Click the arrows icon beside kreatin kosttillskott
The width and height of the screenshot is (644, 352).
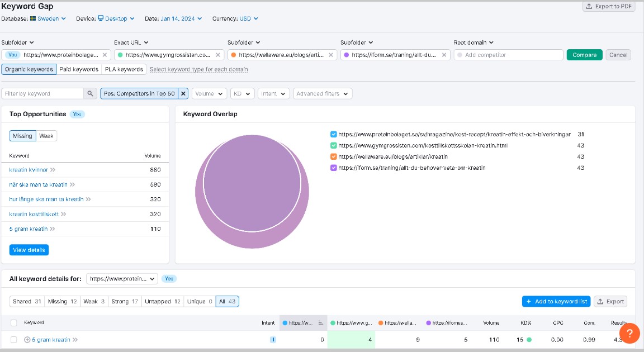63,214
